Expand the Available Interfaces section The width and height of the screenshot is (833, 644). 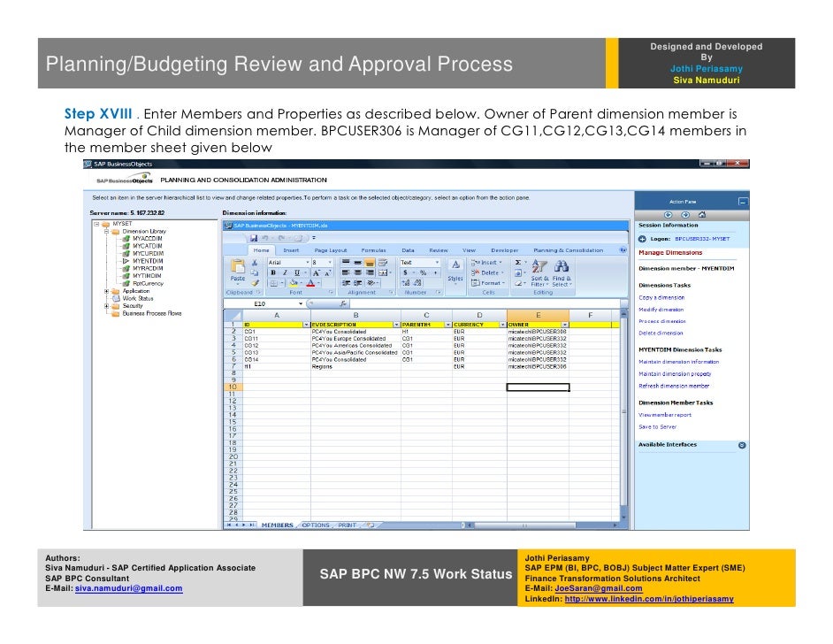[742, 445]
